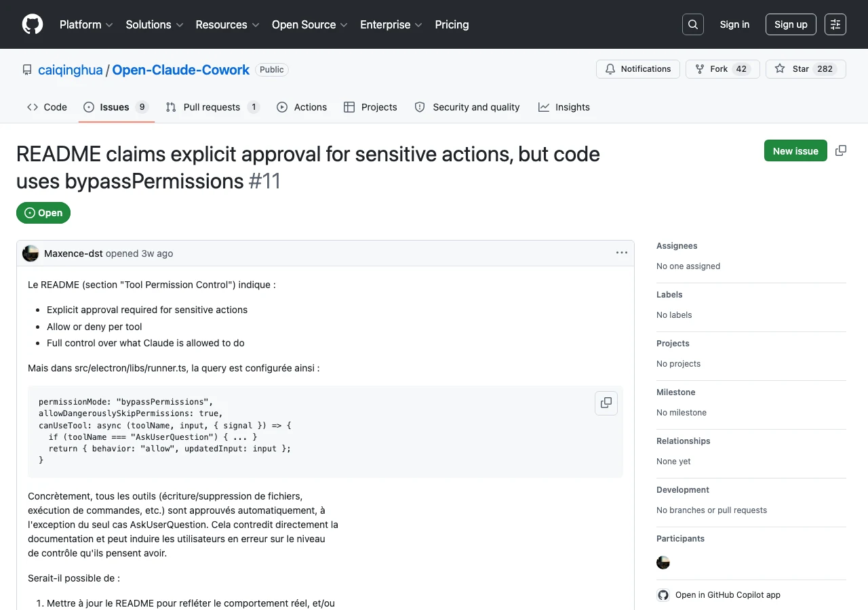Switch to the Pull requests tab
Image resolution: width=868 pixels, height=610 pixels.
212,107
